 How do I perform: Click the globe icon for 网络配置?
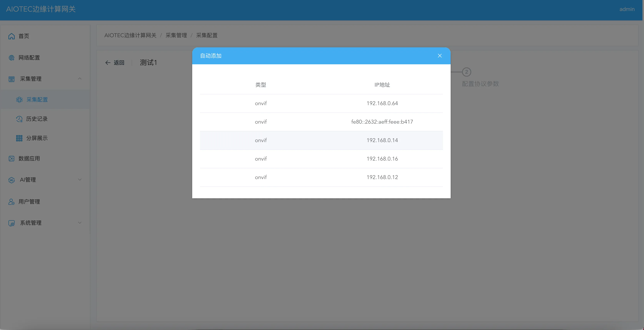pyautogui.click(x=12, y=58)
